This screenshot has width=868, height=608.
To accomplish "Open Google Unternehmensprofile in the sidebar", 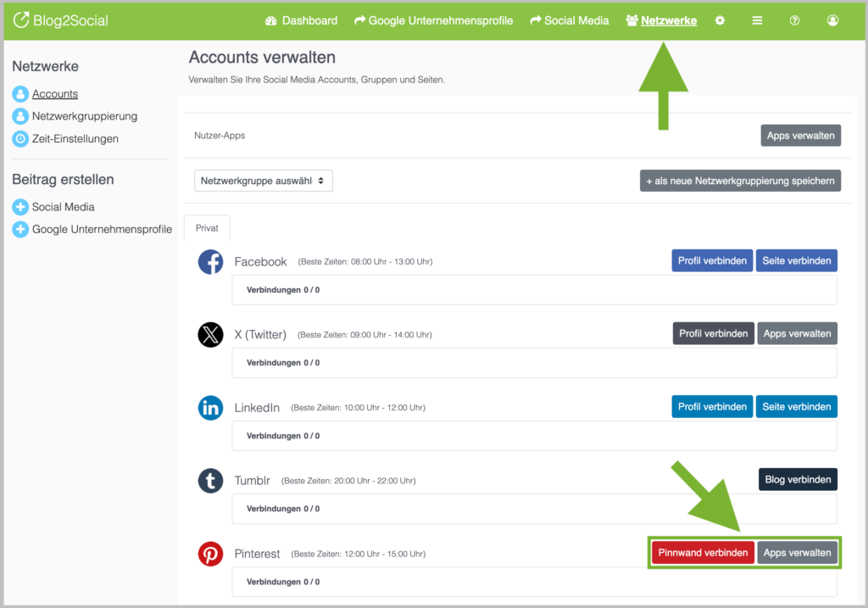I will click(102, 229).
